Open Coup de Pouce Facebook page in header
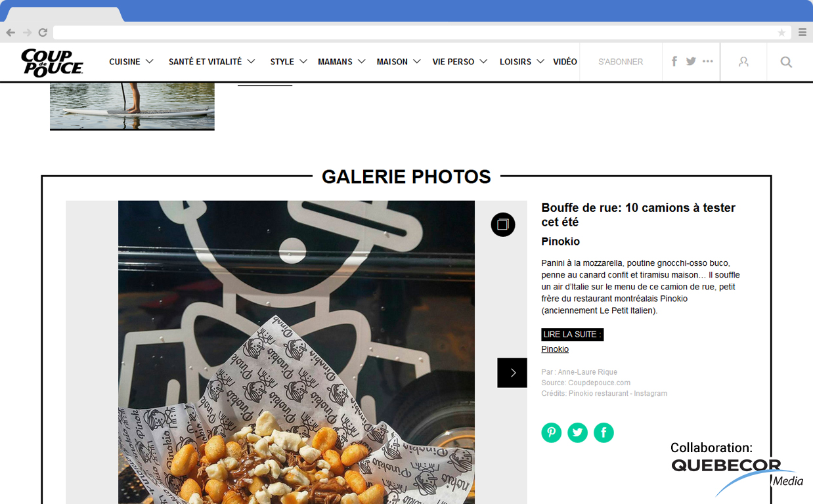 tap(674, 61)
